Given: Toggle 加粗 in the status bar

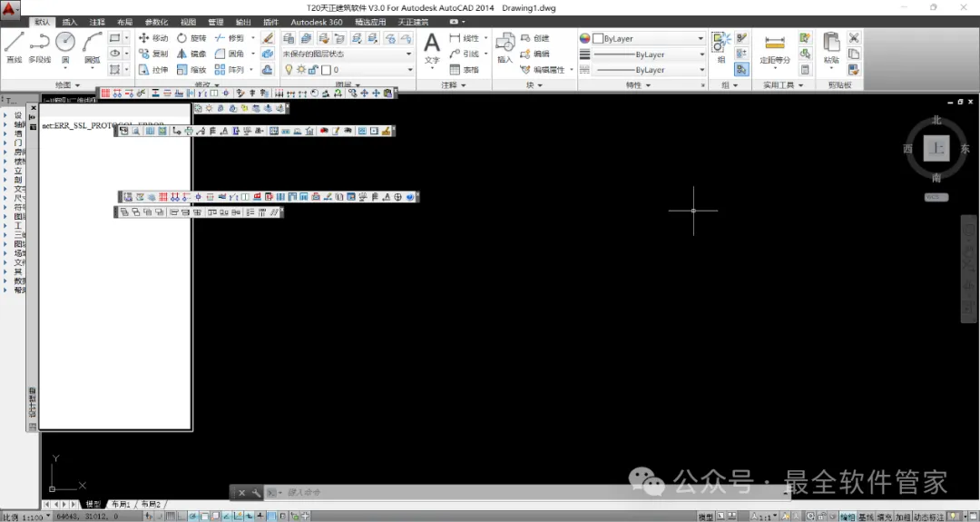Looking at the screenshot, I should coord(903,517).
